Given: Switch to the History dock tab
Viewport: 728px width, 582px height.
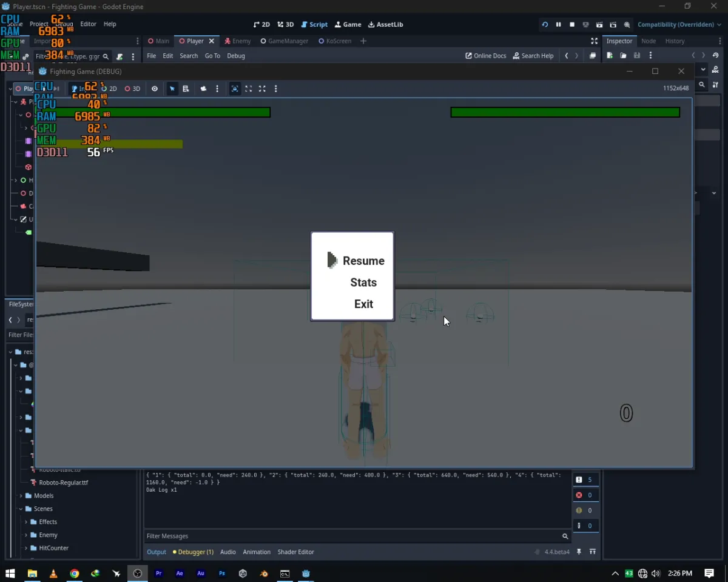Looking at the screenshot, I should pyautogui.click(x=675, y=41).
